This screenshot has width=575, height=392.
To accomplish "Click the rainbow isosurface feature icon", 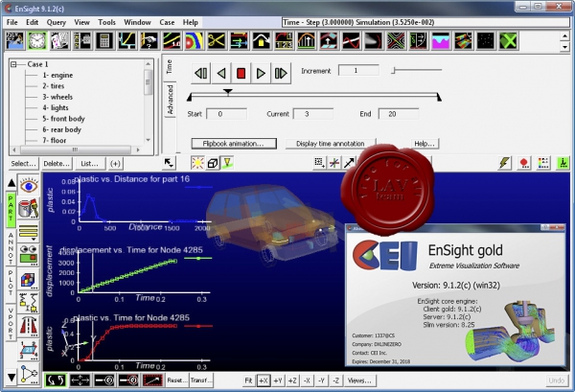I will (195, 40).
